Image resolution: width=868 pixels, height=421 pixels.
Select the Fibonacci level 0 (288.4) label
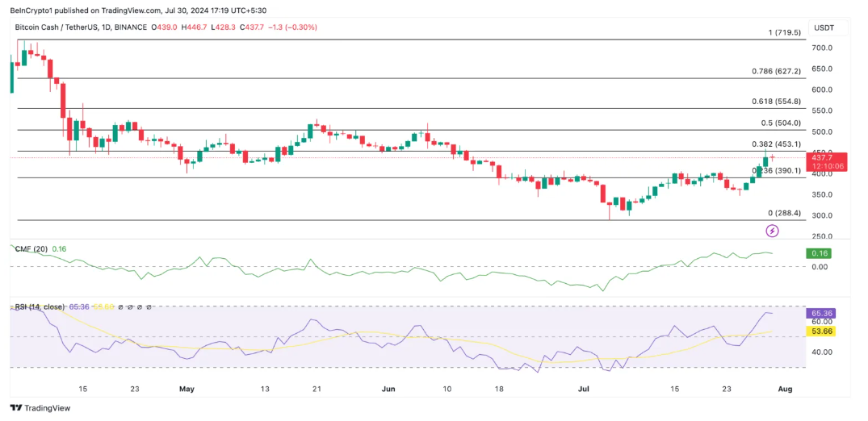(784, 213)
